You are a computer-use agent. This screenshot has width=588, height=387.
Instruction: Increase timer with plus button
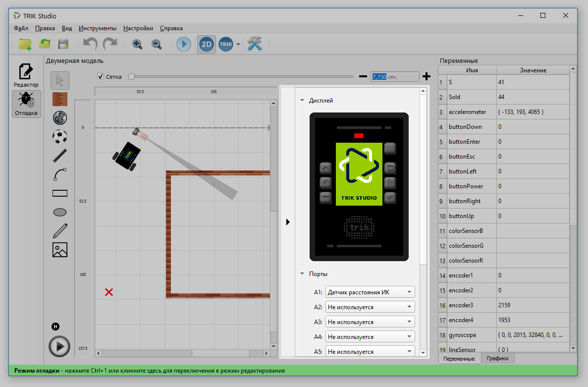(x=427, y=76)
